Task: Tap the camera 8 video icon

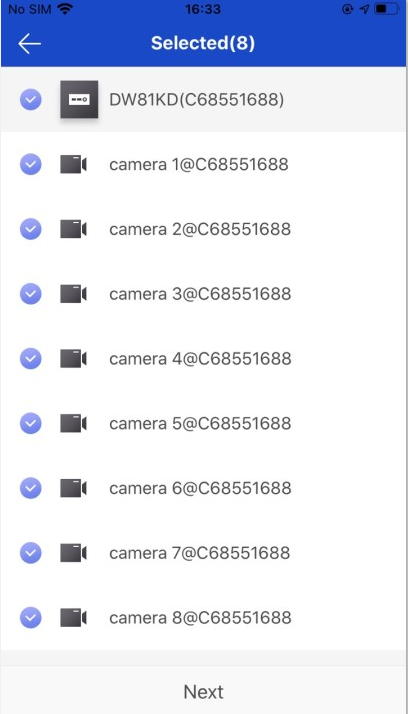Action: coord(73,617)
